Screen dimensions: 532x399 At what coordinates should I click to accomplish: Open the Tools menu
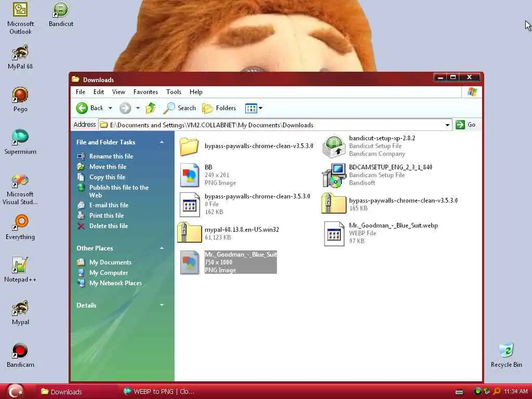[x=174, y=92]
